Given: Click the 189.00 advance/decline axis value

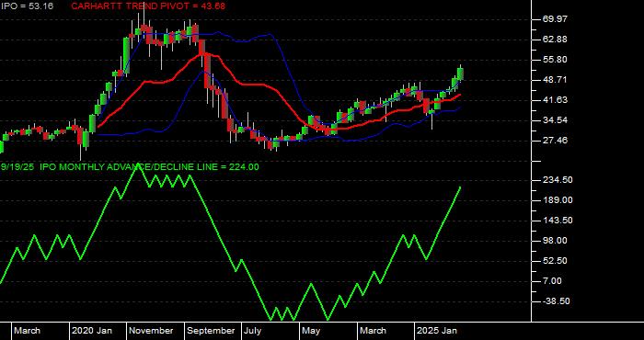Looking at the screenshot, I should [x=558, y=200].
